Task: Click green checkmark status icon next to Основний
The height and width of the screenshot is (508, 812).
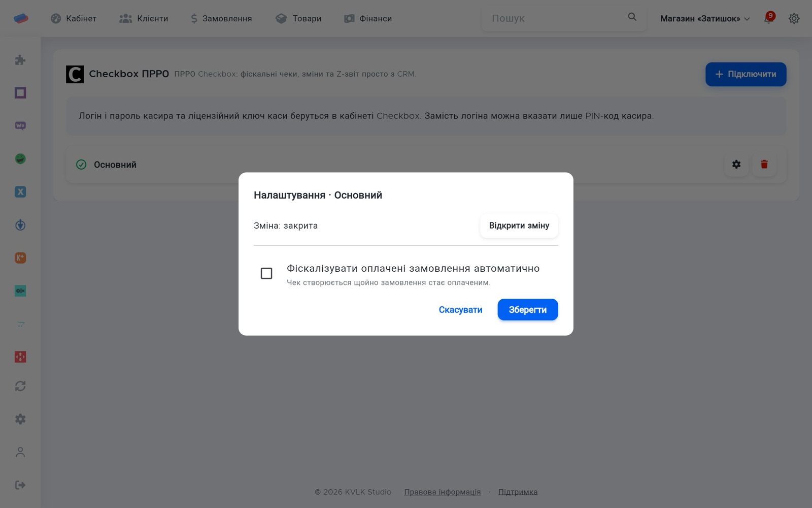Action: click(81, 165)
